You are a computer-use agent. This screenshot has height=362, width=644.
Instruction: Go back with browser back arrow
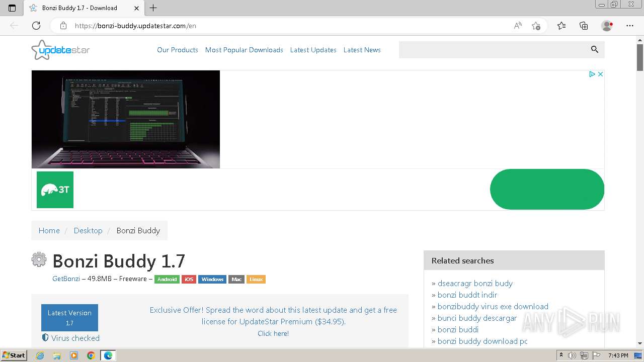point(14,26)
